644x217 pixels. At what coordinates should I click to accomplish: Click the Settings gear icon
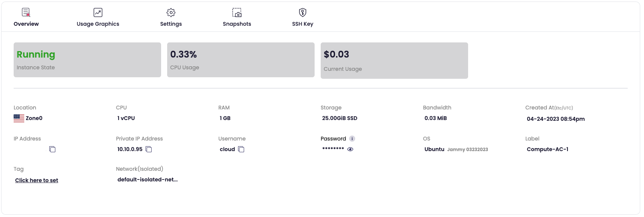pos(171,12)
